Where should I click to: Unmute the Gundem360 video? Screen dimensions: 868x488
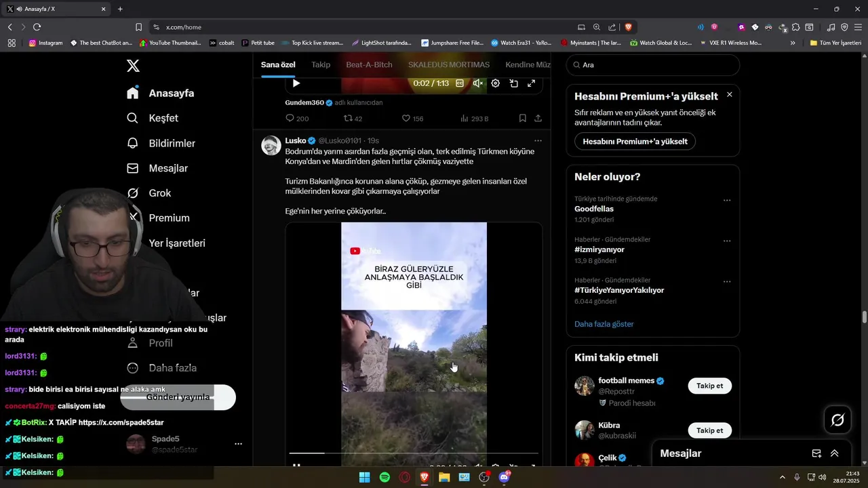[478, 83]
